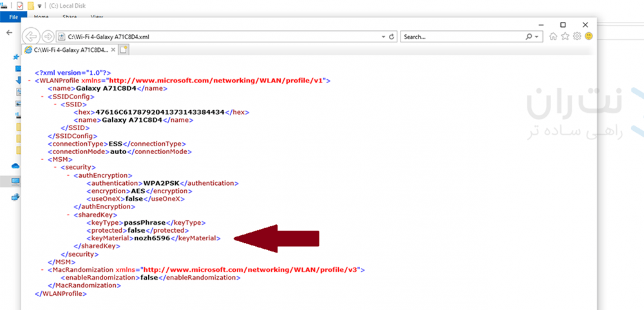Click the search magnifier icon
The width and height of the screenshot is (644, 310).
click(x=528, y=37)
